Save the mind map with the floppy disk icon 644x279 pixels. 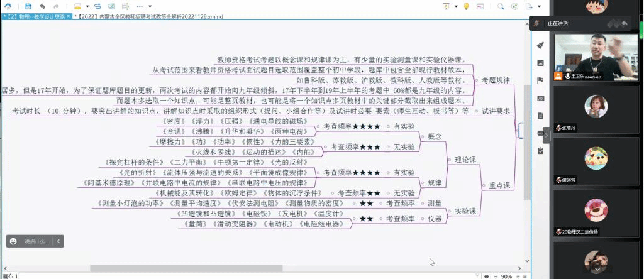click(29, 6)
